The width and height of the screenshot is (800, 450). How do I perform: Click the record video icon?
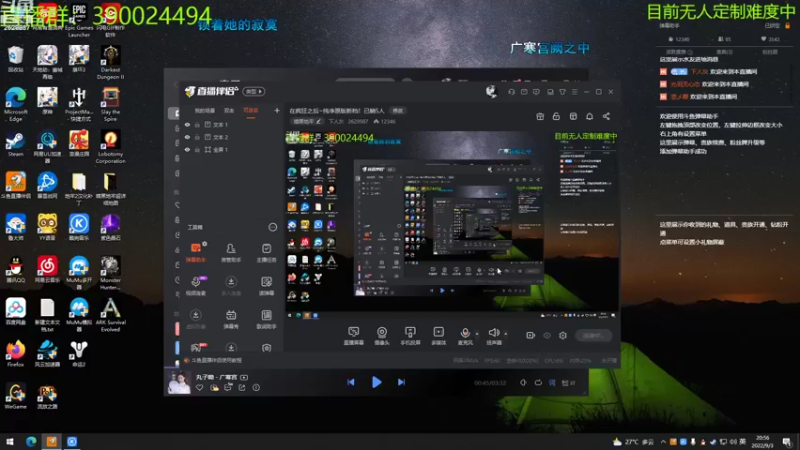click(x=531, y=335)
